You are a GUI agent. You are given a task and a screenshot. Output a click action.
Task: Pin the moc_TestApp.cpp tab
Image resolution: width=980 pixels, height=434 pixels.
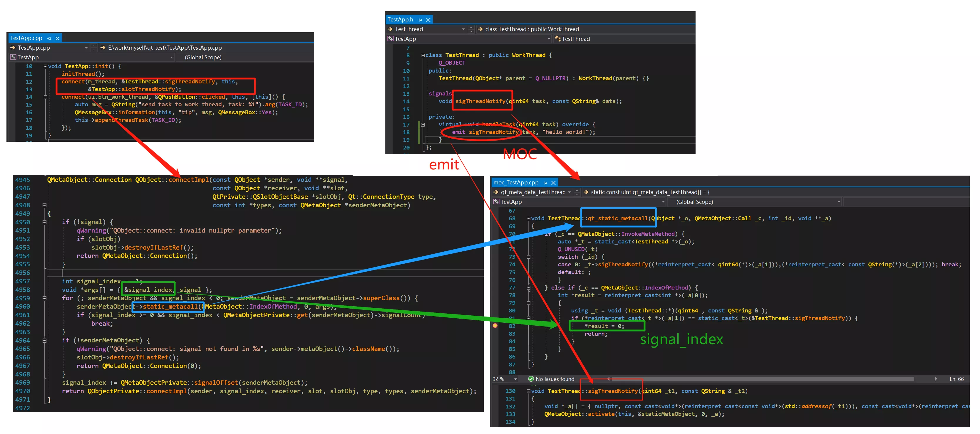pos(545,183)
